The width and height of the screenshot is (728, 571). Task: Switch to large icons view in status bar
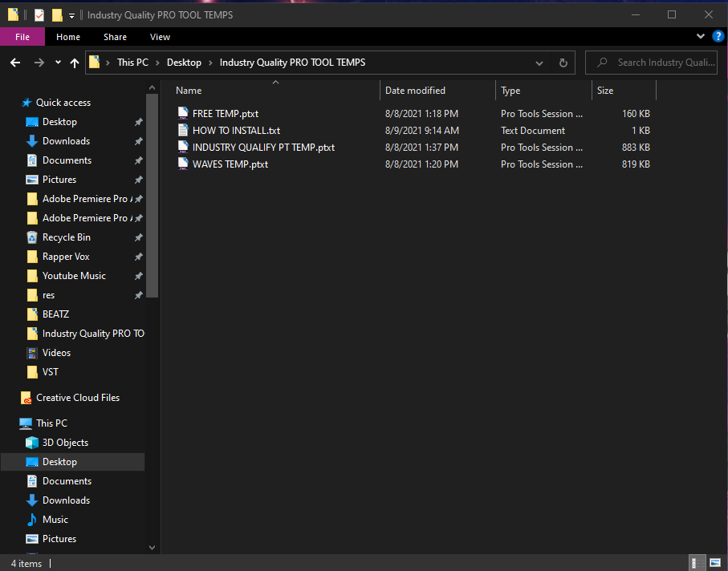click(x=714, y=563)
